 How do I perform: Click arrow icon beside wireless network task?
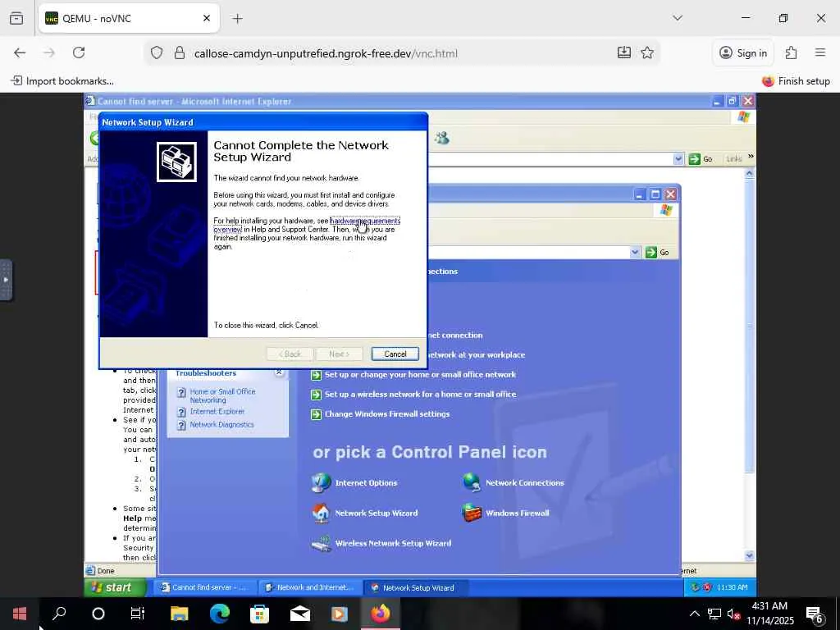point(316,395)
